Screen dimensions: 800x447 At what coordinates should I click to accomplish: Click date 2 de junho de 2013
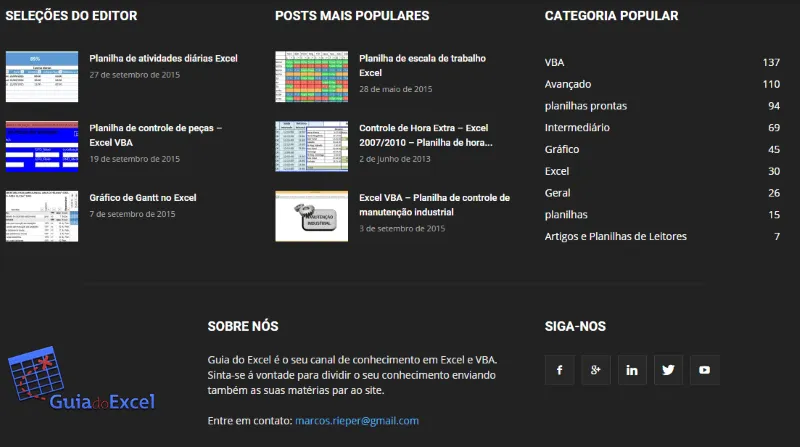point(395,159)
